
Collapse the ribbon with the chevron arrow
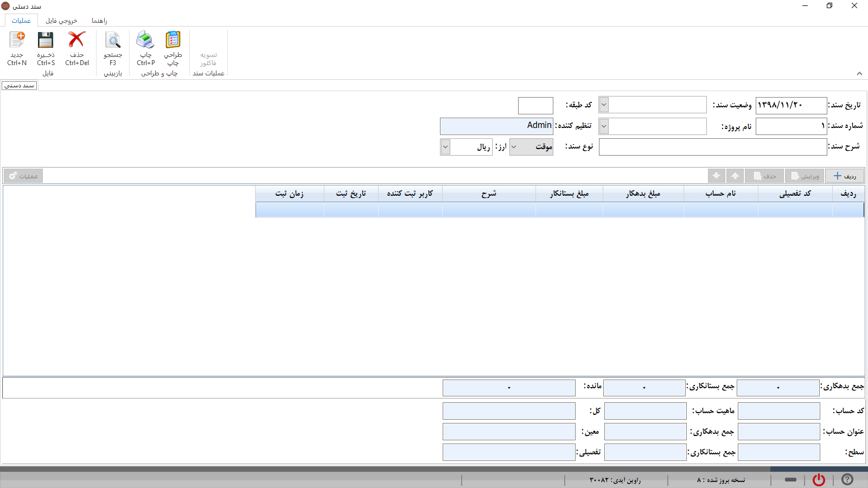(859, 73)
